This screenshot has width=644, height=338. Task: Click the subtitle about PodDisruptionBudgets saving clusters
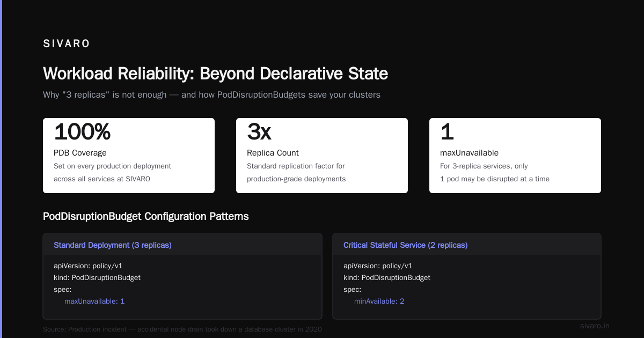click(x=211, y=95)
